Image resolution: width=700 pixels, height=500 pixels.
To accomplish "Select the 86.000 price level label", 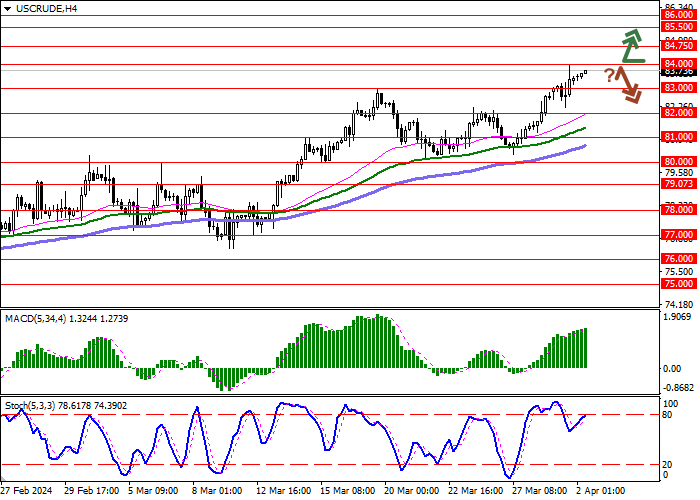I will point(679,15).
